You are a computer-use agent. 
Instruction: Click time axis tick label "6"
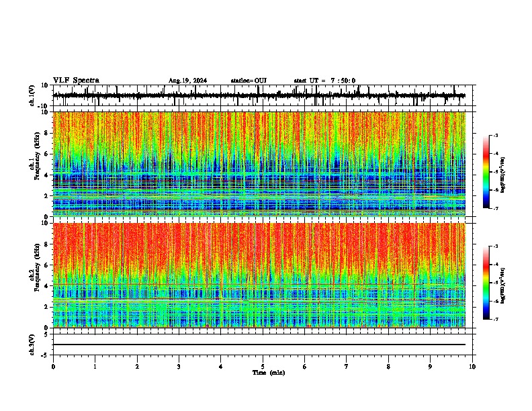(x=305, y=367)
